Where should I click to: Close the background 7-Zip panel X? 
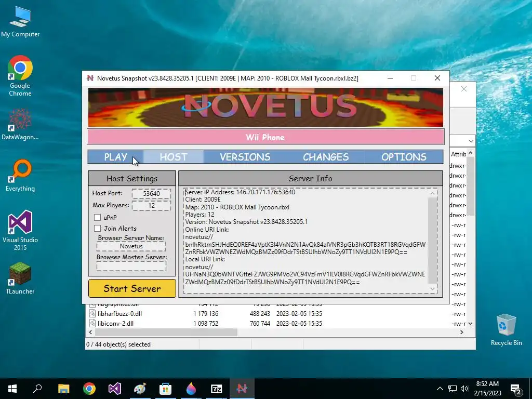pos(464,89)
